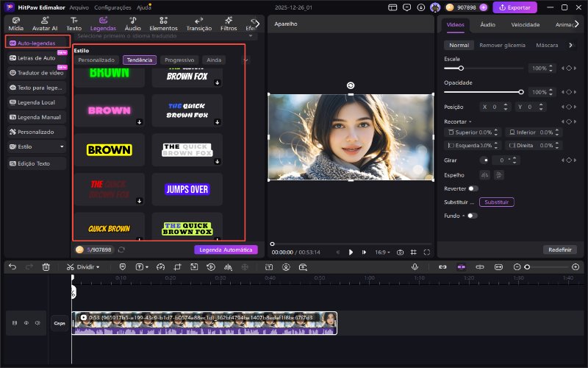
Task: Open the 16:9 aspect ratio dropdown
Action: (x=383, y=252)
